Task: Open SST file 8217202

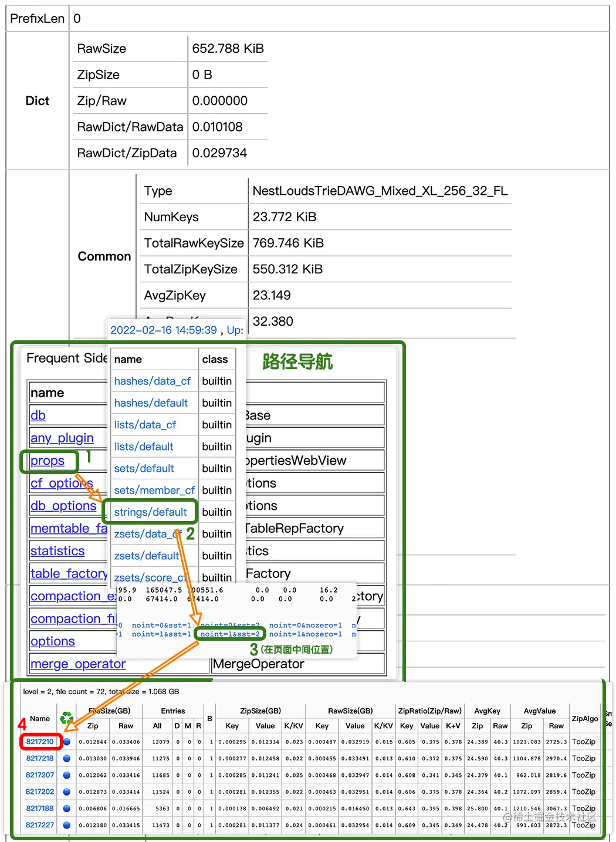Action: tap(40, 792)
